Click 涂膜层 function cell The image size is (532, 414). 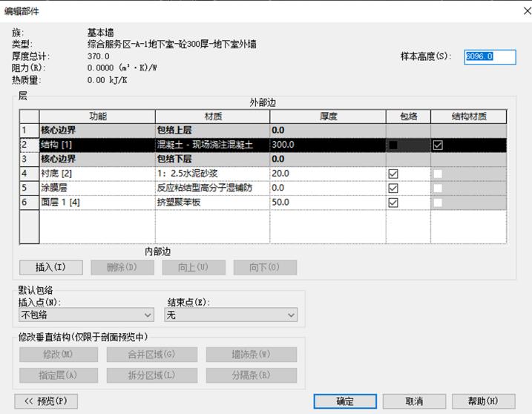tap(97, 188)
